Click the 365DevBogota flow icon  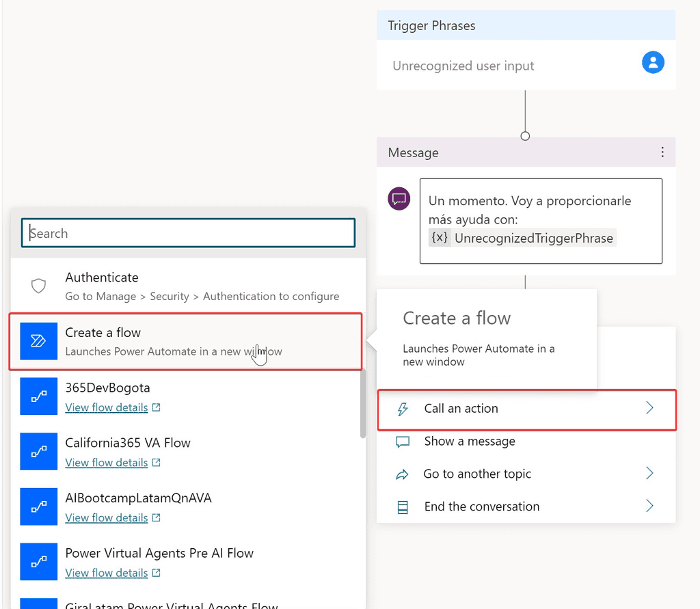pyautogui.click(x=38, y=396)
